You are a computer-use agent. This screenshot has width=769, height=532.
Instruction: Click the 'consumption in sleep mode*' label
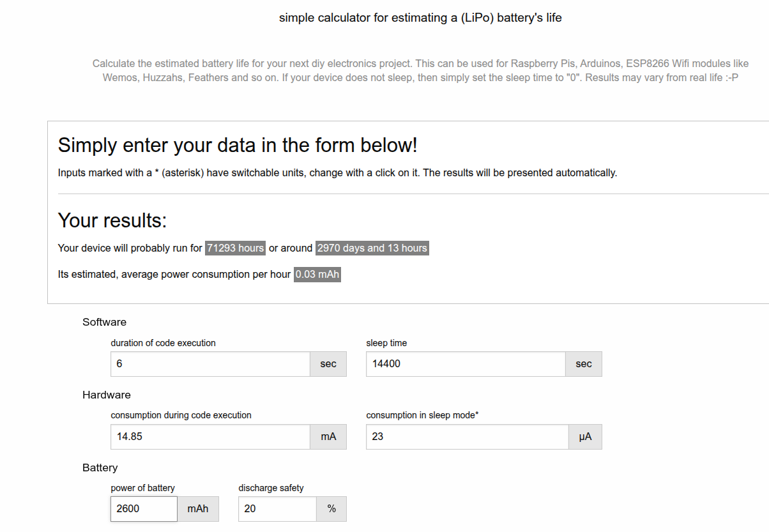click(423, 415)
